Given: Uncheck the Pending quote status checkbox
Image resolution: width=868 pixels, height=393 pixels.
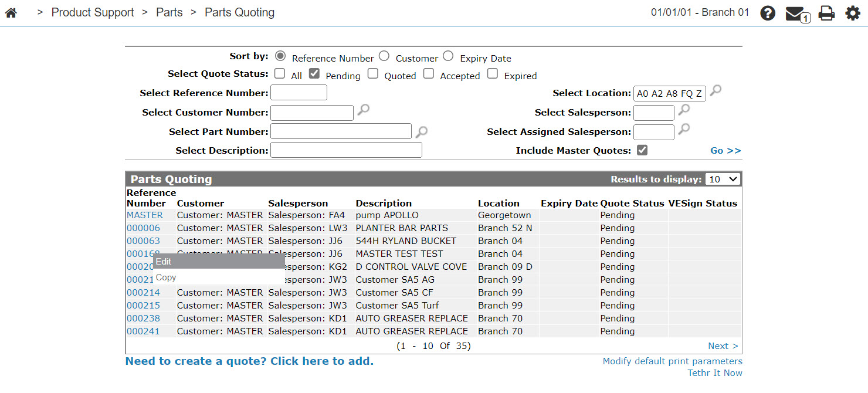Looking at the screenshot, I should click(x=314, y=74).
